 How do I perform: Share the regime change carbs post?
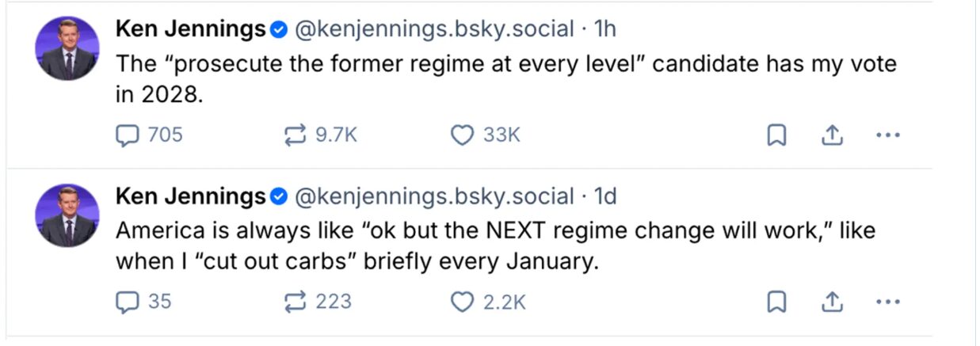pos(831,302)
